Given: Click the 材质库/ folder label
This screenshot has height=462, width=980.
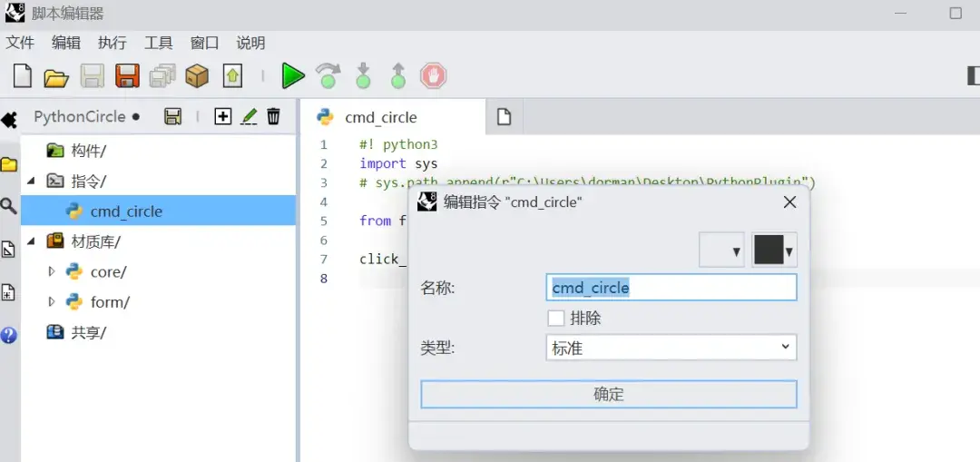Looking at the screenshot, I should pos(96,241).
